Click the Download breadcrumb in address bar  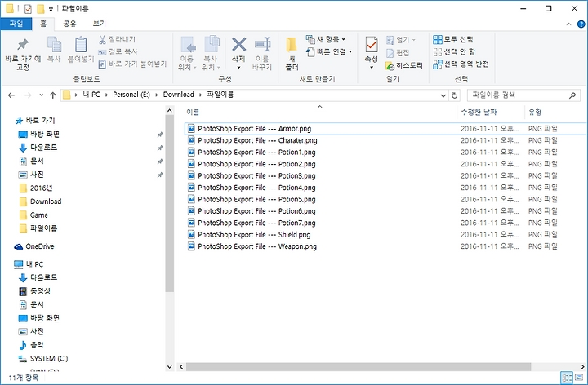[179, 95]
